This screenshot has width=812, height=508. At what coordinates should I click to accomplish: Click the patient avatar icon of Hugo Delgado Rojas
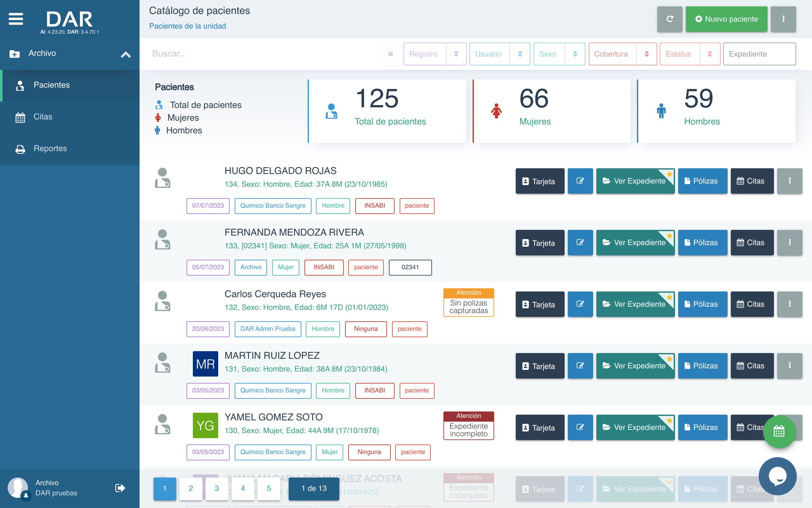tap(162, 178)
